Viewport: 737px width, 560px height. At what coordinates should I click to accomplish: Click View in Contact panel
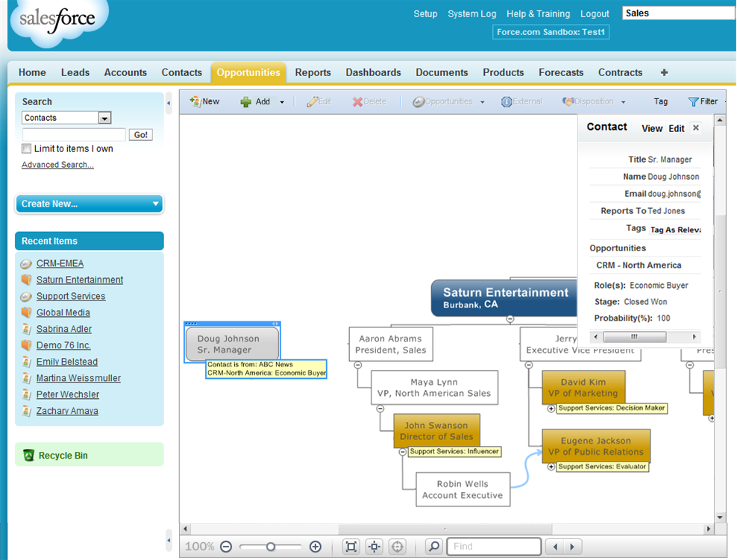pyautogui.click(x=652, y=128)
